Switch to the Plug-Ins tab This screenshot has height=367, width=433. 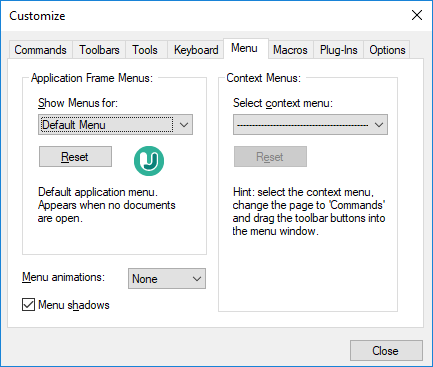(338, 50)
